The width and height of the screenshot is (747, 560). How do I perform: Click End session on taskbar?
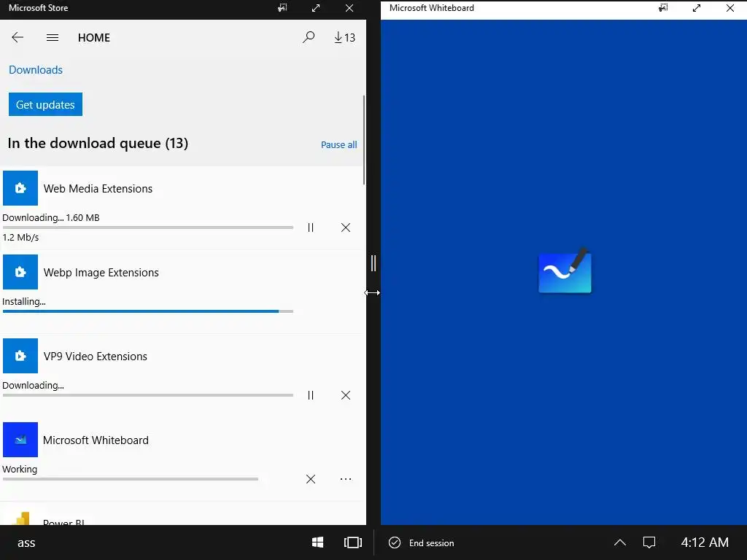(x=422, y=542)
